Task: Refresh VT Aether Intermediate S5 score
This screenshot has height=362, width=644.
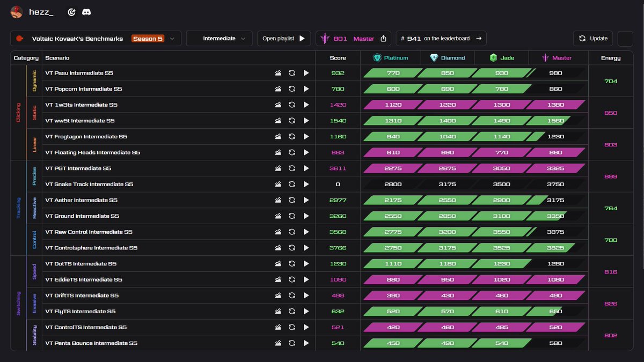Action: (x=292, y=200)
